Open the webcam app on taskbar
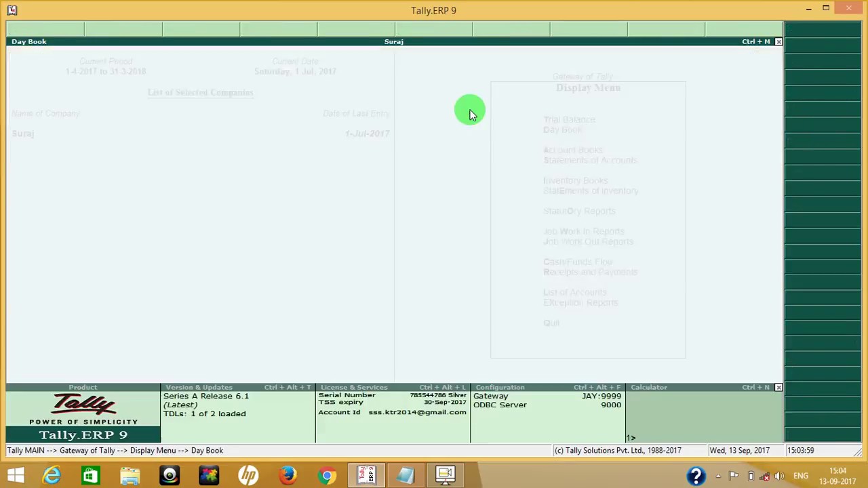This screenshot has height=488, width=868. coord(170,475)
